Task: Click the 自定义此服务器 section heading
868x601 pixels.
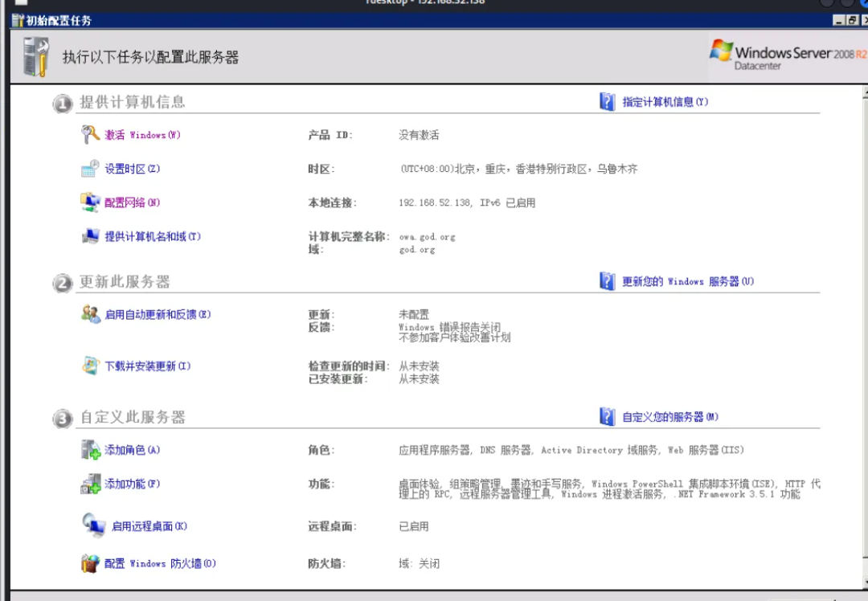Action: point(133,417)
